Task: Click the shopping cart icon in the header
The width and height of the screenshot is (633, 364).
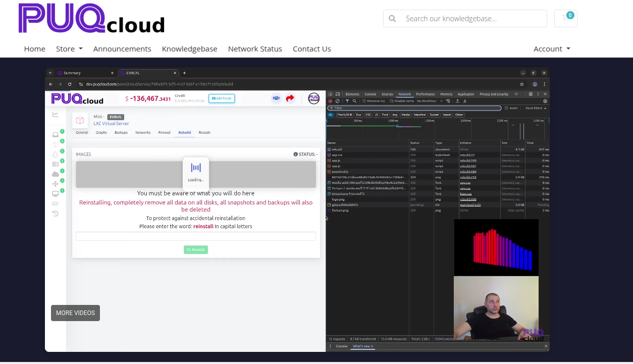Action: tap(565, 17)
